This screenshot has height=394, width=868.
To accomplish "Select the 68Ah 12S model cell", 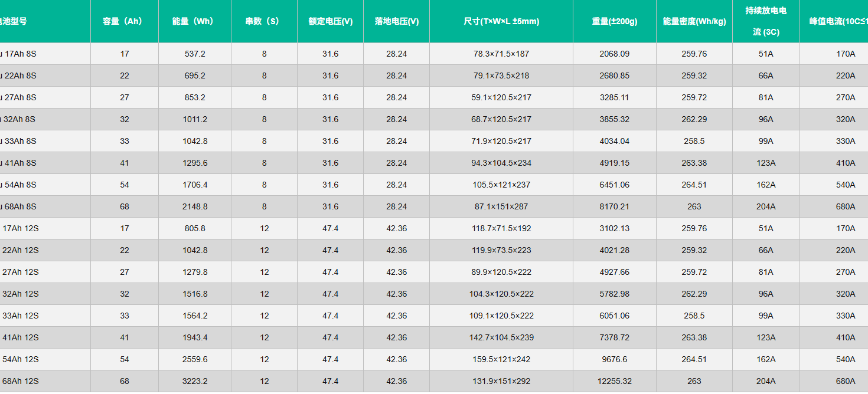I will click(x=21, y=381).
